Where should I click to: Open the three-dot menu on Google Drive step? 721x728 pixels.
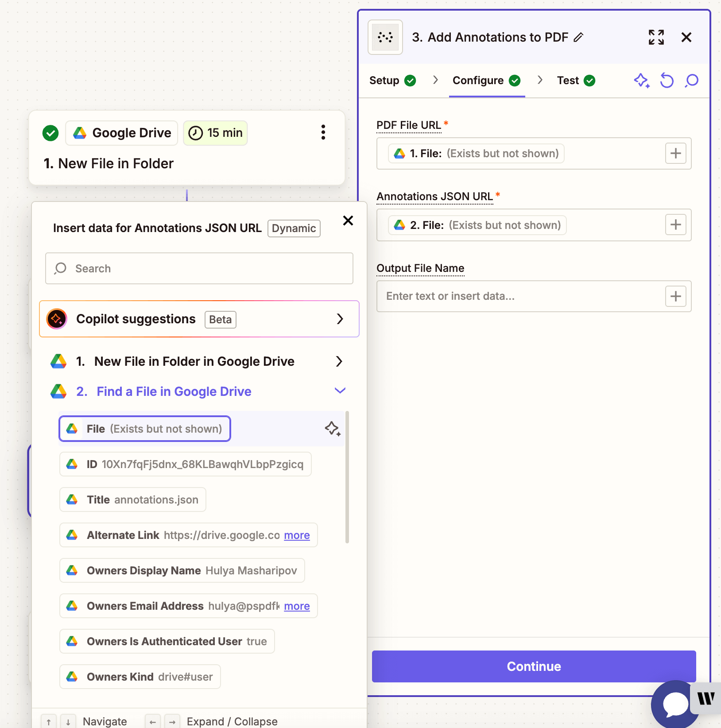click(x=323, y=132)
